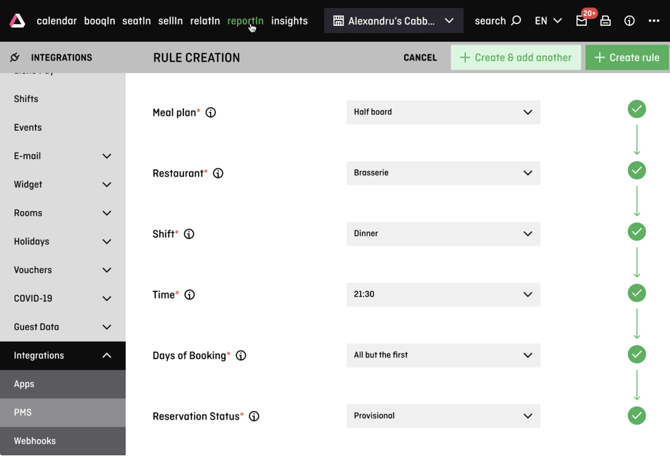Select PMS in the Integrations submenu
The height and width of the screenshot is (457, 670).
click(x=23, y=413)
